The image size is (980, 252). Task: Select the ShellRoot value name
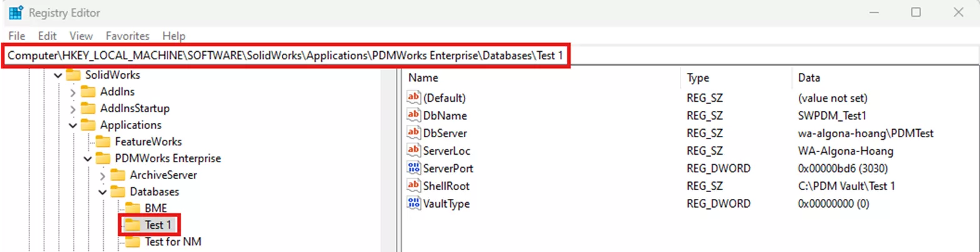[x=446, y=186]
